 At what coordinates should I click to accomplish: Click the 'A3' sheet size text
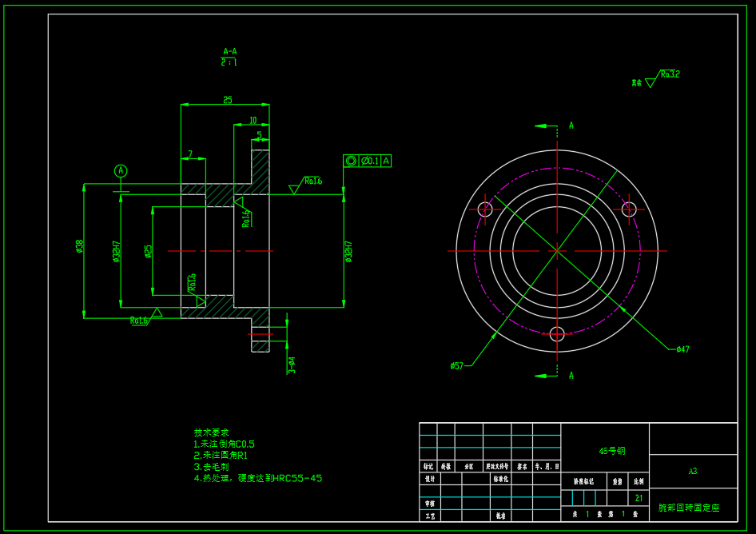click(693, 472)
